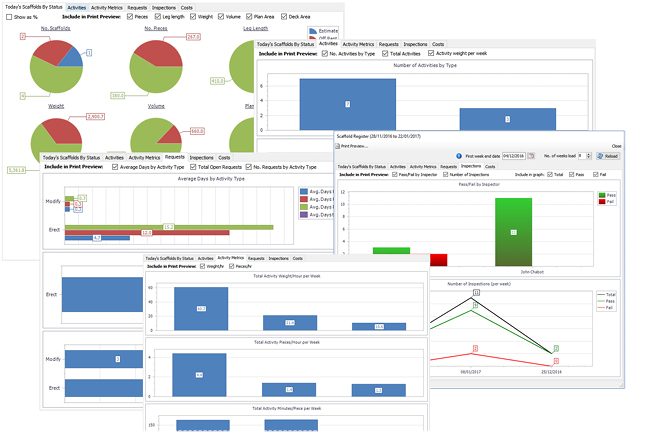Click the 2,900.7 data label on Weight pie

point(95,116)
